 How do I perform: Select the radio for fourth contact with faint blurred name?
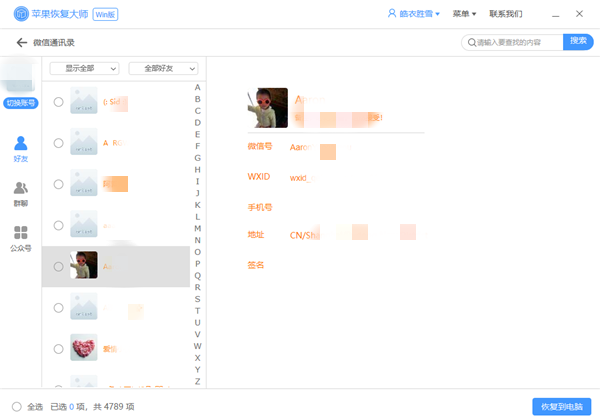(59, 225)
